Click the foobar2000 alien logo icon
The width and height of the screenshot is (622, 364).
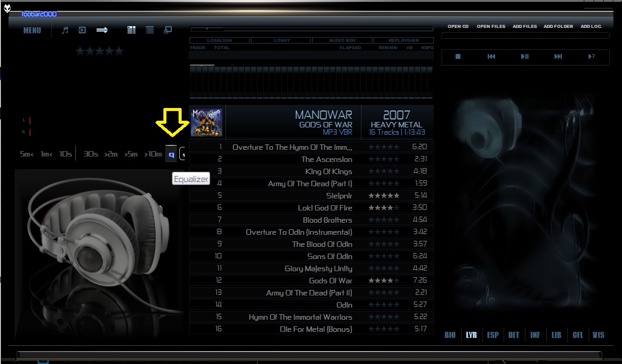[x=7, y=8]
